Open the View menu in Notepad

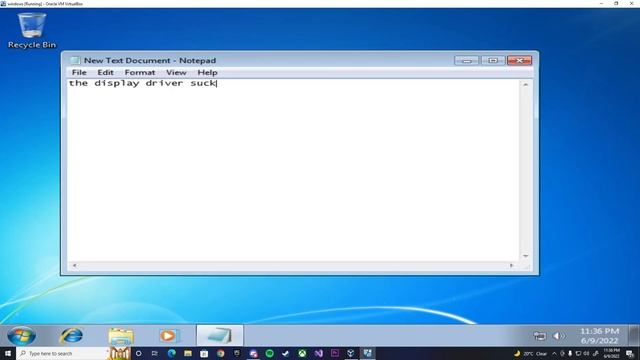click(176, 72)
